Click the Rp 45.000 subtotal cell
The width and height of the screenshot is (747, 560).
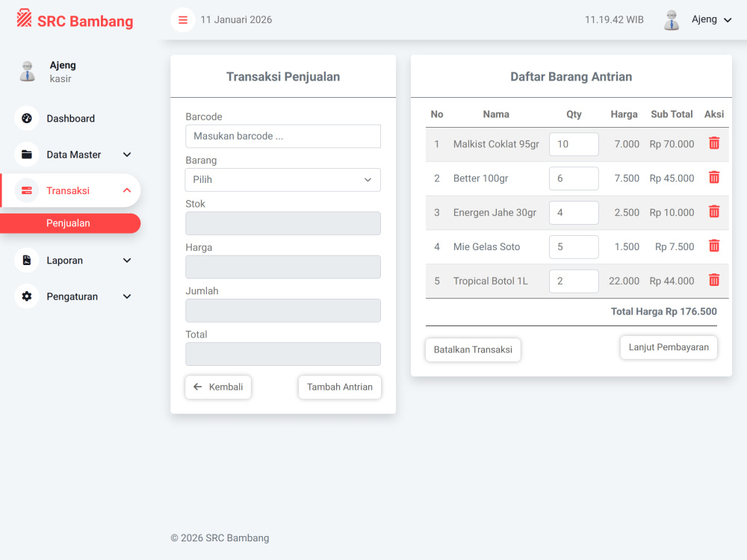pos(672,178)
